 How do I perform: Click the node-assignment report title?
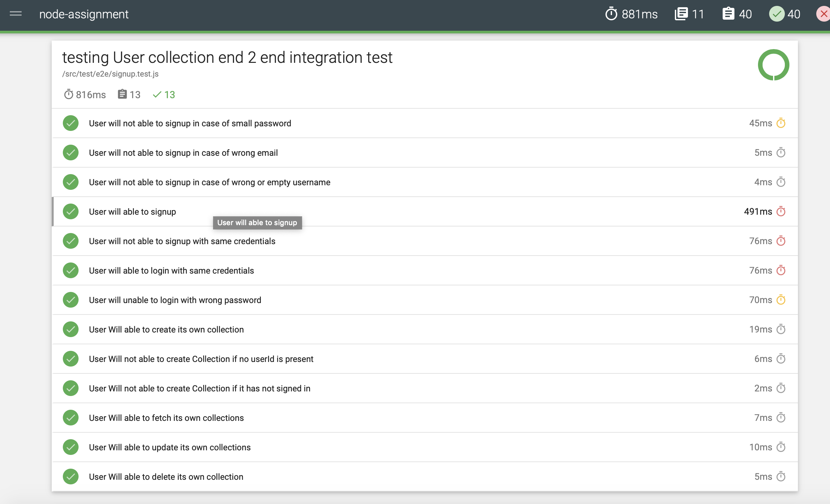[83, 14]
